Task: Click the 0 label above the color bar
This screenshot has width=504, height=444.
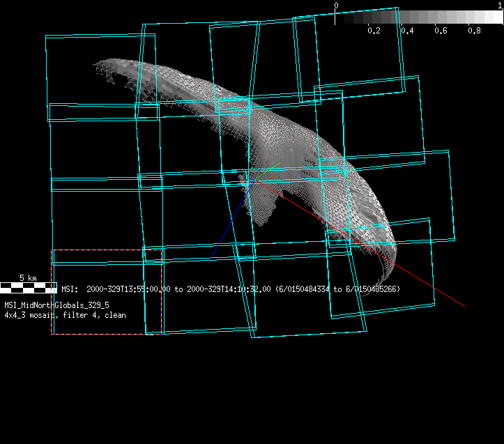Action: pyautogui.click(x=336, y=5)
